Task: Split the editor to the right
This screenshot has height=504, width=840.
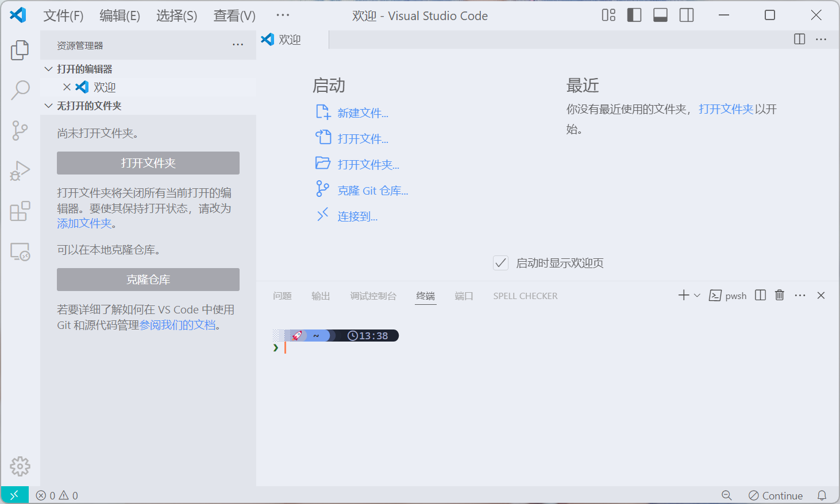Action: coord(799,39)
